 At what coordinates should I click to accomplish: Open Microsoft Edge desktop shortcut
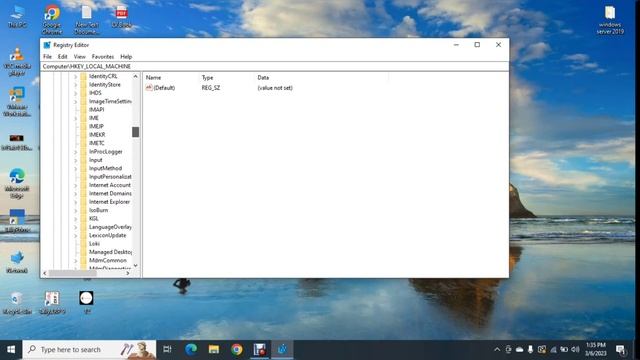17,183
